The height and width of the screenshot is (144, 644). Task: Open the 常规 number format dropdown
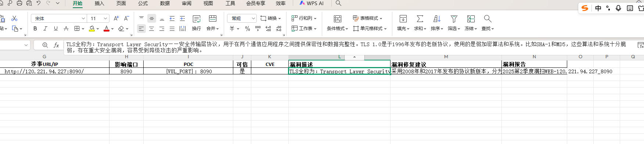point(253,18)
